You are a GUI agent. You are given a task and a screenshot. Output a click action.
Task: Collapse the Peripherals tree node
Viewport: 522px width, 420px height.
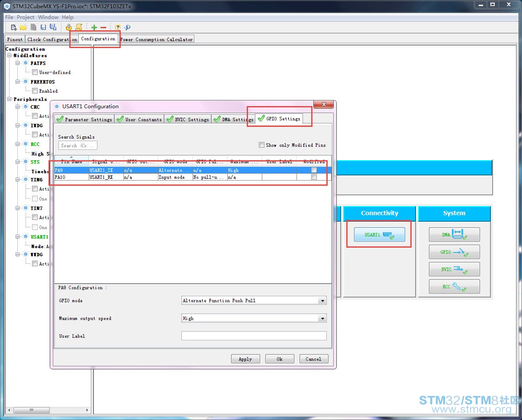[10, 99]
